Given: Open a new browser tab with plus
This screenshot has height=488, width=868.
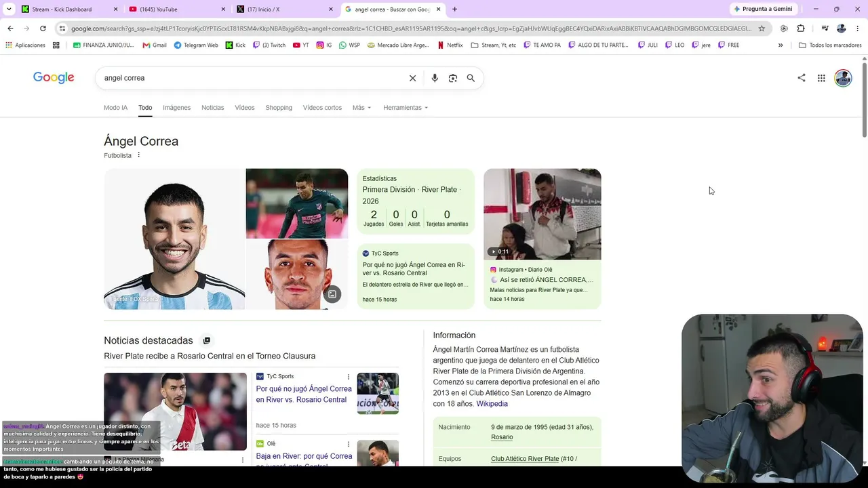Looking at the screenshot, I should [x=454, y=9].
